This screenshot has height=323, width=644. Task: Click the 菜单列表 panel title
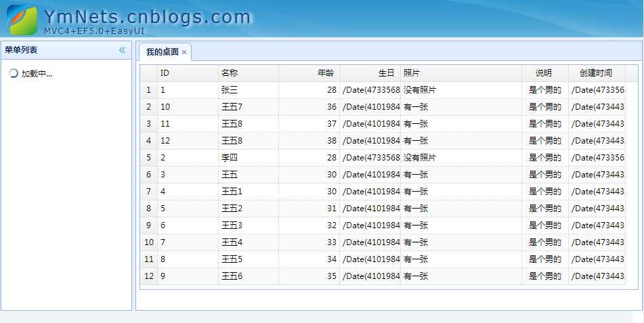tap(21, 50)
